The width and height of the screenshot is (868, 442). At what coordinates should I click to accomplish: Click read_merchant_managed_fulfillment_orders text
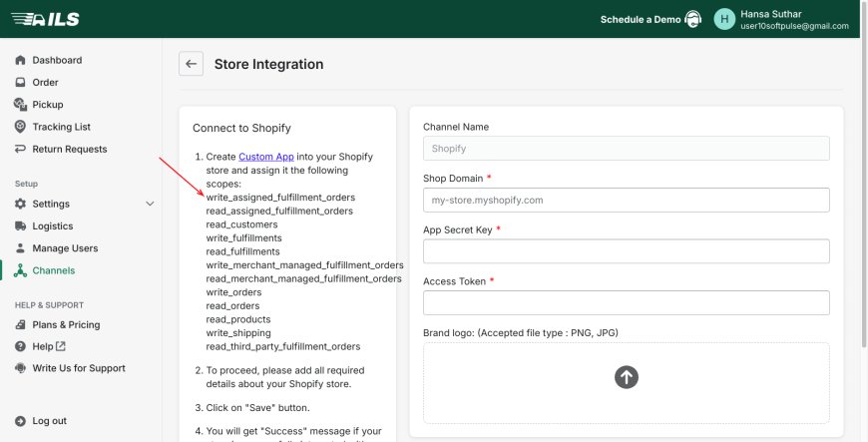304,278
